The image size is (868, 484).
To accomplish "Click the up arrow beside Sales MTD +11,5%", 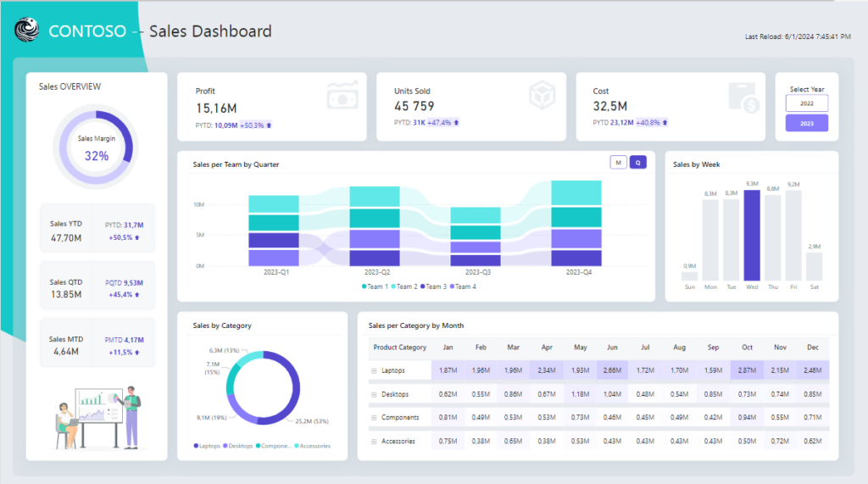I will [136, 353].
